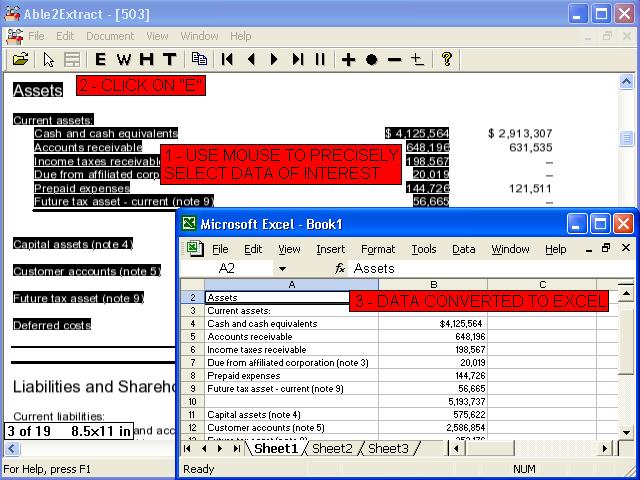Open Excel's Data menu
The width and height of the screenshot is (640, 480).
point(464,249)
